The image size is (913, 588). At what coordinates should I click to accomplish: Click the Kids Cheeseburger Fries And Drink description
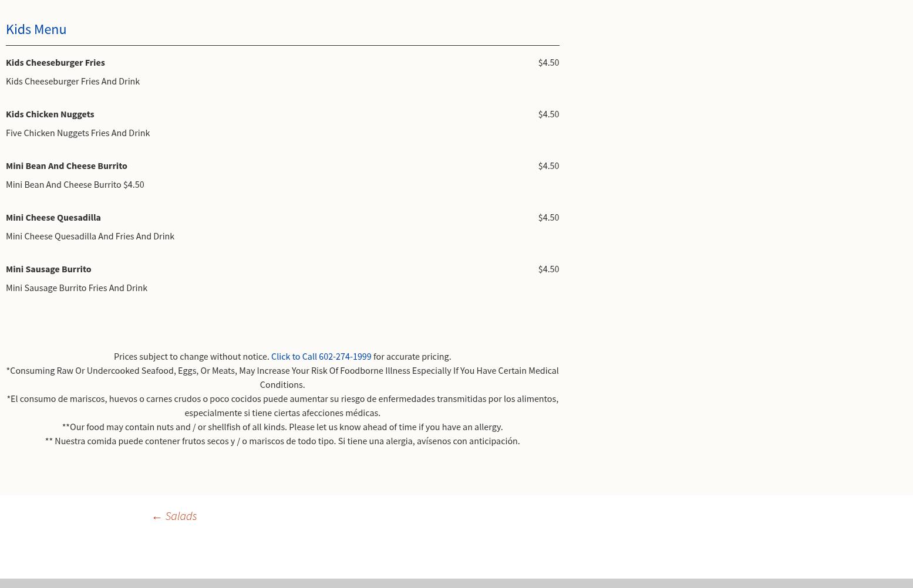73,81
